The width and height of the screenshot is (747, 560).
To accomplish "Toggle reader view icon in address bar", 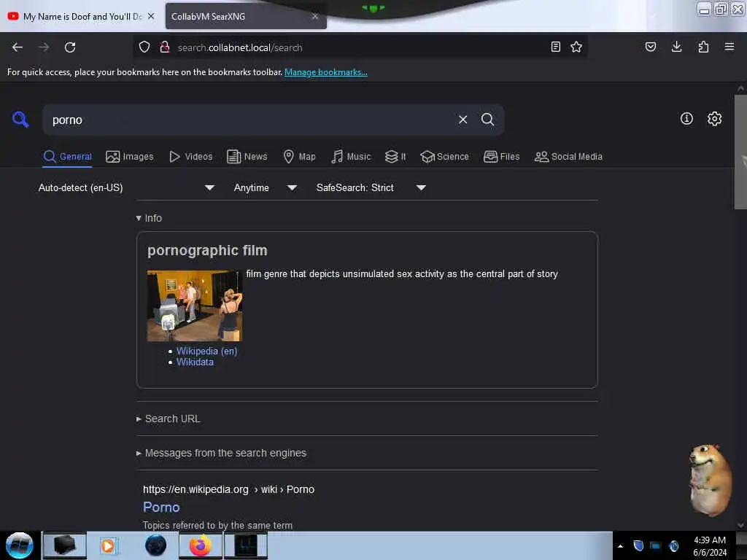I will (x=555, y=47).
